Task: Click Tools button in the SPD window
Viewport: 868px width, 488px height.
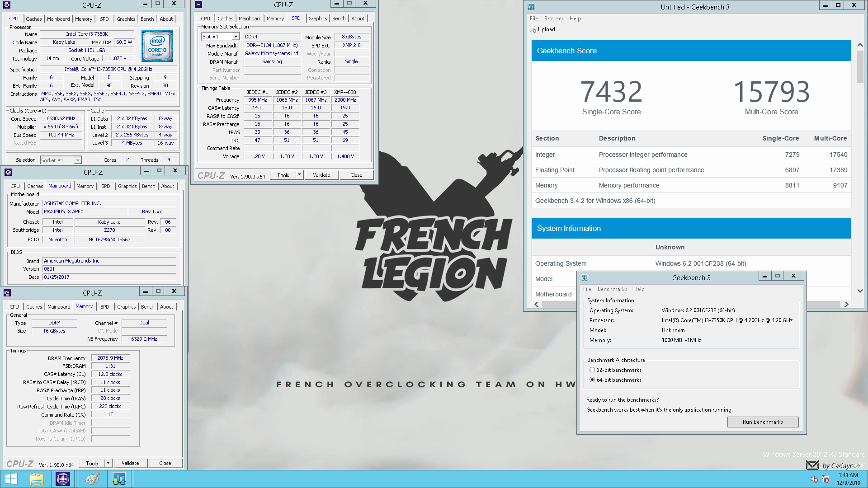Action: tap(283, 175)
